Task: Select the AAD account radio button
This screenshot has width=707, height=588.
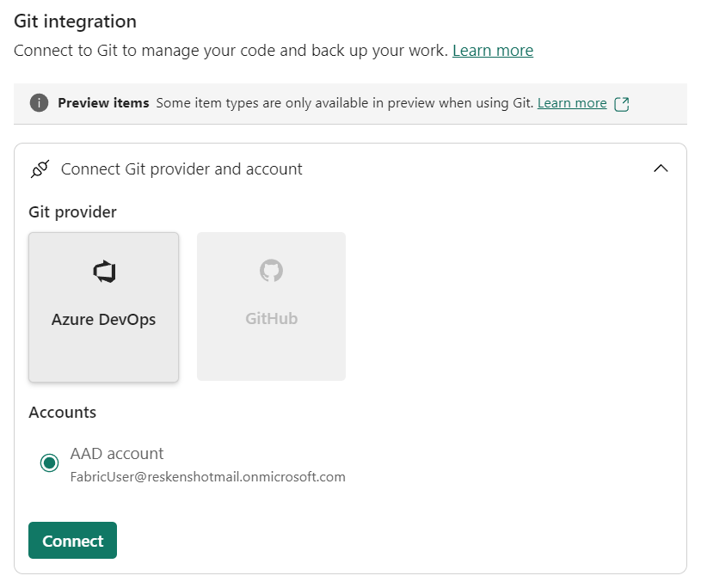Action: (x=49, y=463)
